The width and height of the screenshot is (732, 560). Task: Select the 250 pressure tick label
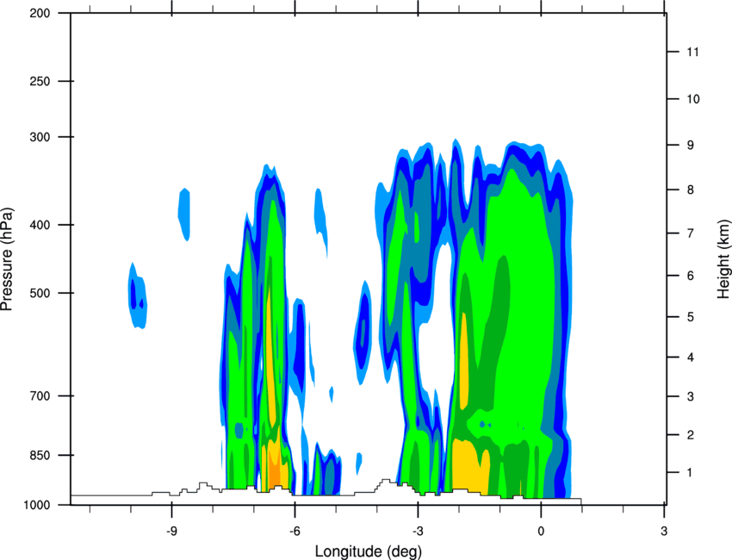[40, 81]
